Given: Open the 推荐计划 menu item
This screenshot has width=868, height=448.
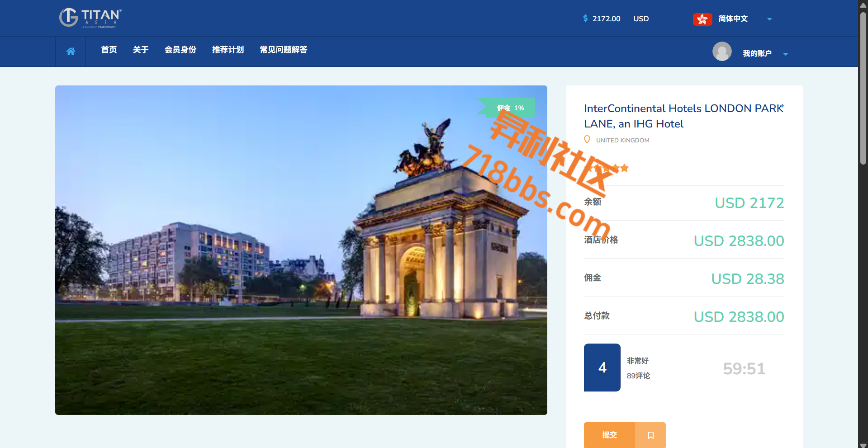Looking at the screenshot, I should click(228, 50).
